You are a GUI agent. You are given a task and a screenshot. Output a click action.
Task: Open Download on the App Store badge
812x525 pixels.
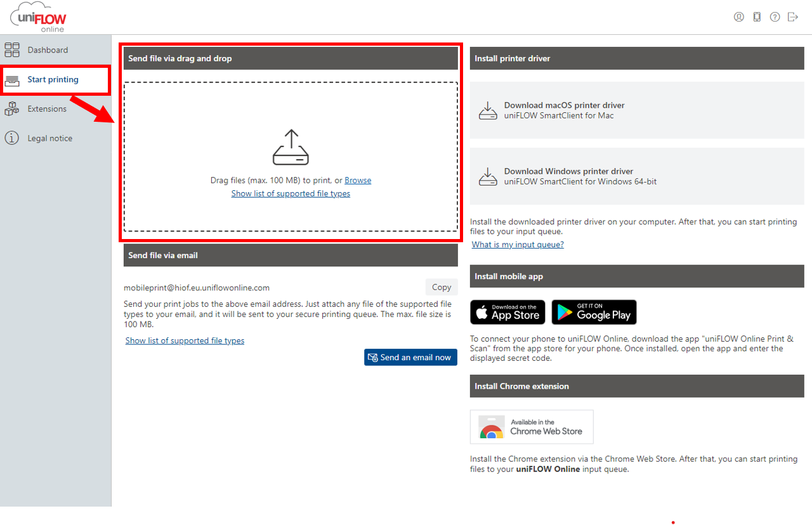[x=507, y=312]
